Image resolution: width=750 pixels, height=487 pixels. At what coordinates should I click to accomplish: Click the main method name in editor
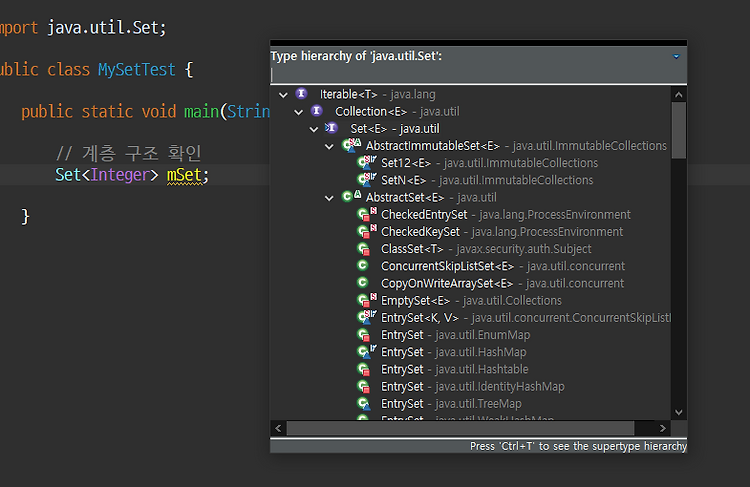pos(201,112)
